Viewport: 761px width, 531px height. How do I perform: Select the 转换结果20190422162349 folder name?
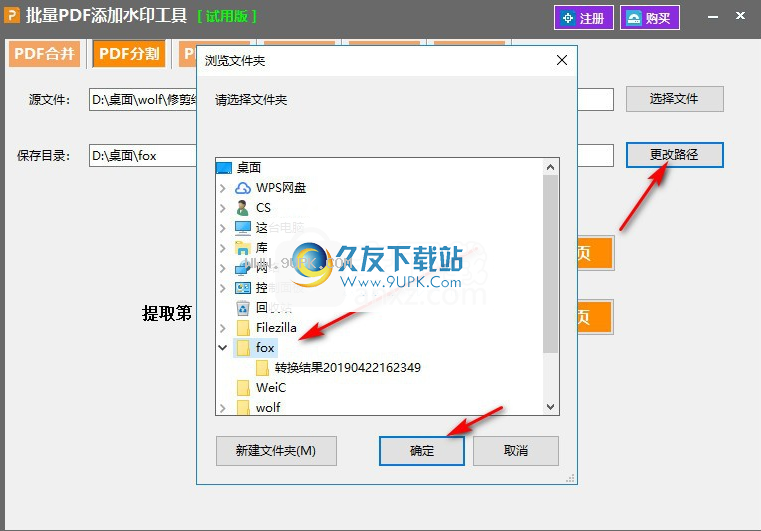[347, 367]
